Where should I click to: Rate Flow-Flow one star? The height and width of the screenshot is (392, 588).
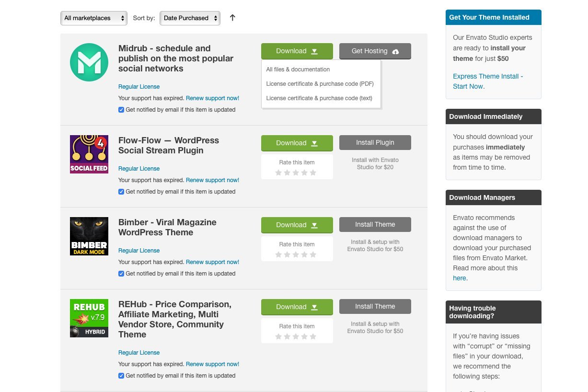278,173
